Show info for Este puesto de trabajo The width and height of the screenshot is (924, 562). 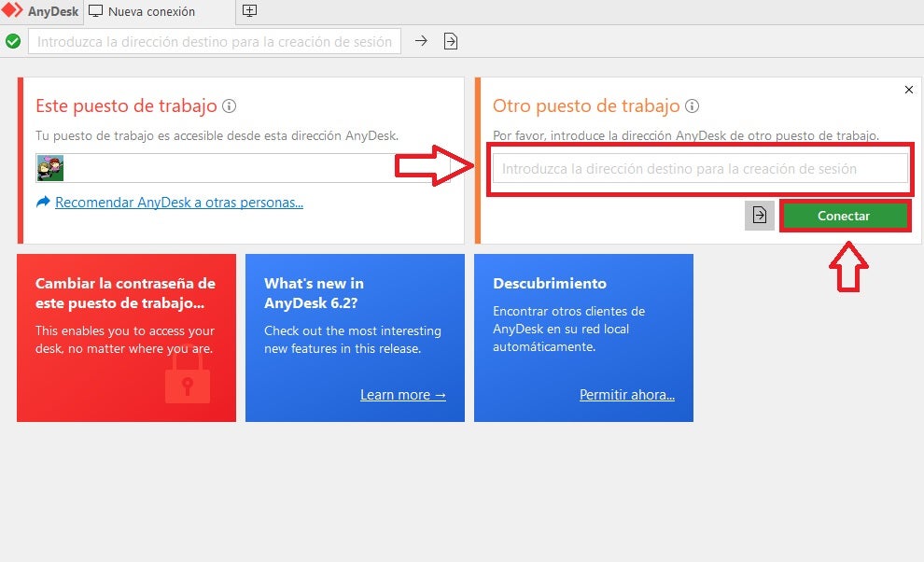pyautogui.click(x=229, y=105)
